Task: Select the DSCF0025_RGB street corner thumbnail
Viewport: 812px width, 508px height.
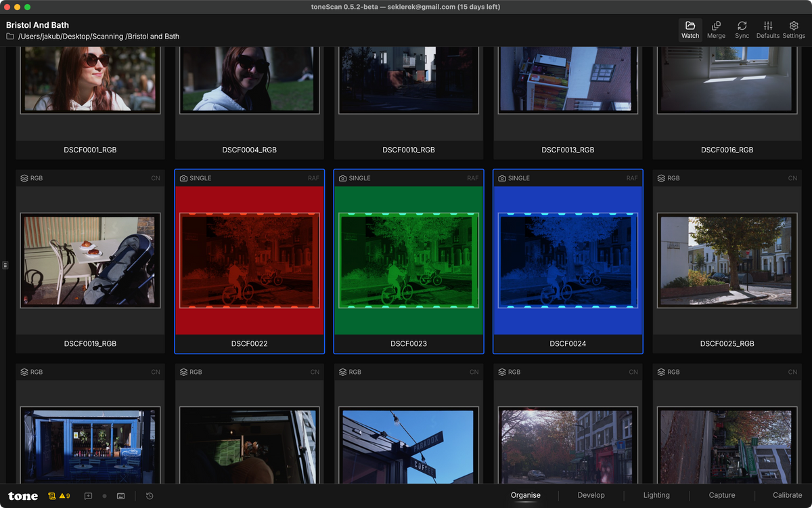Action: [726, 261]
